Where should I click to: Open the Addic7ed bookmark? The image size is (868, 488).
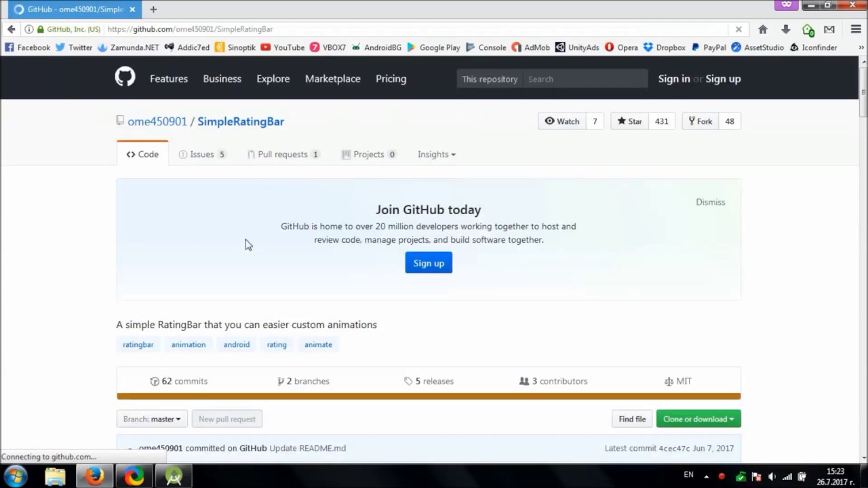187,47
